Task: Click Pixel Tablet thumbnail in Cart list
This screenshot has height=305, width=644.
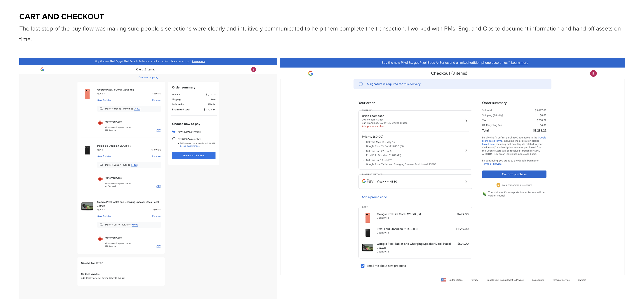Action: [87, 206]
